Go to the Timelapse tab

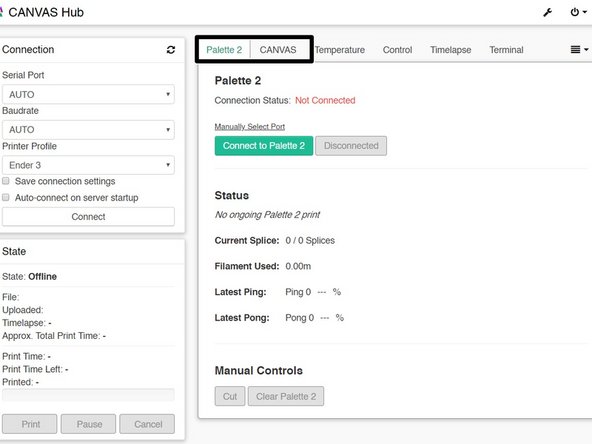tap(450, 50)
